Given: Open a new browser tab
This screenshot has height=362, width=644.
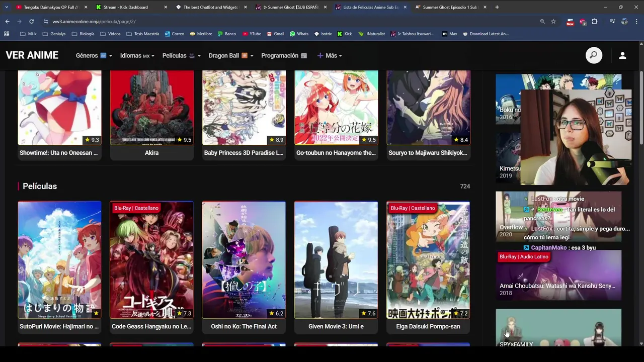Looking at the screenshot, I should coord(497,7).
